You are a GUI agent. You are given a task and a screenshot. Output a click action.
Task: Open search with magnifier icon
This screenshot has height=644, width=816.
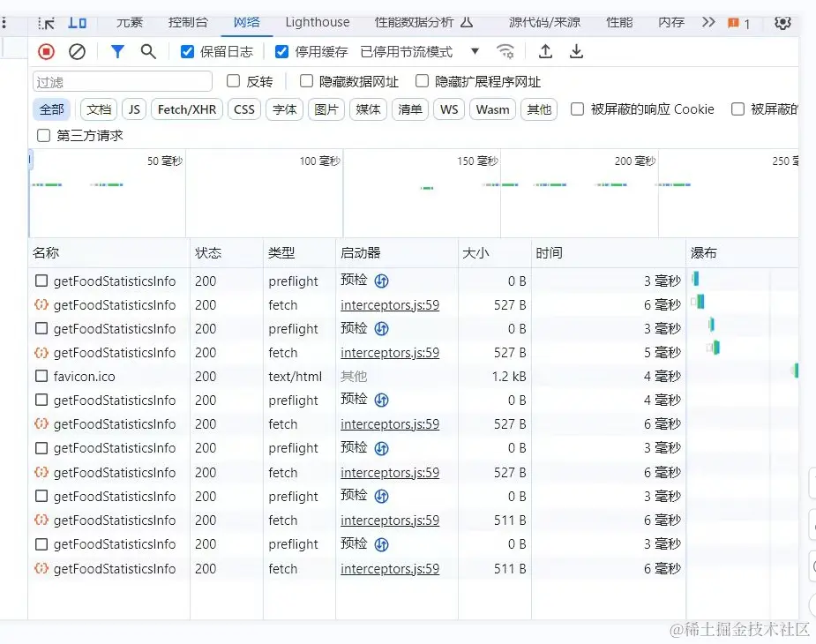pos(148,51)
